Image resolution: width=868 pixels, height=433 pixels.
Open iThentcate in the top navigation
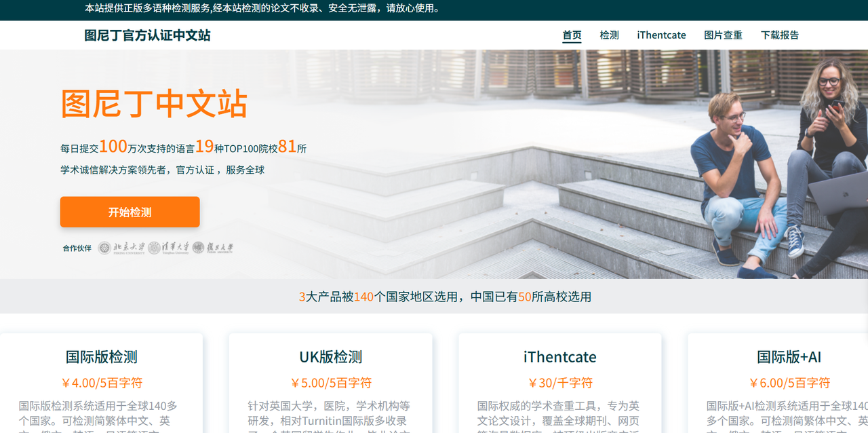pos(661,35)
